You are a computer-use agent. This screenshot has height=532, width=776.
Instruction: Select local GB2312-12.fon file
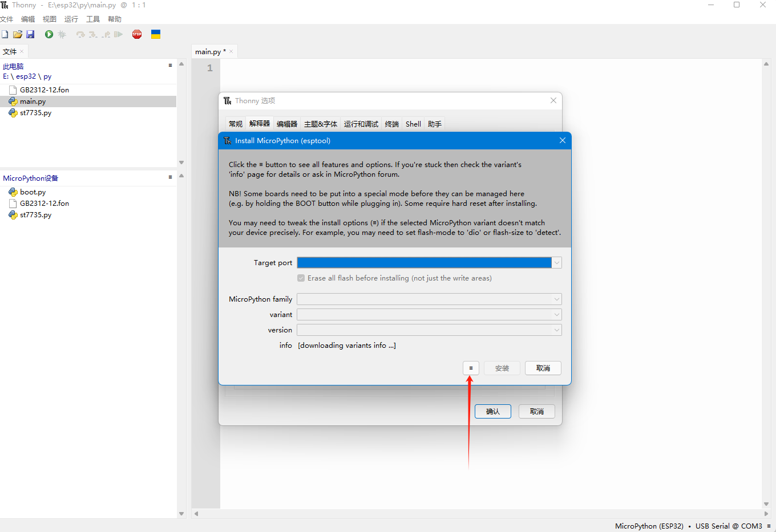[x=45, y=90]
